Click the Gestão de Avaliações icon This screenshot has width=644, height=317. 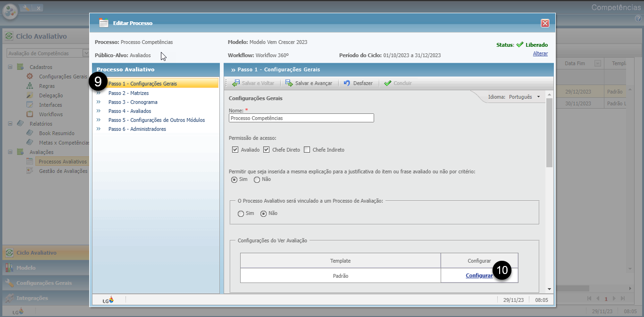(30, 171)
